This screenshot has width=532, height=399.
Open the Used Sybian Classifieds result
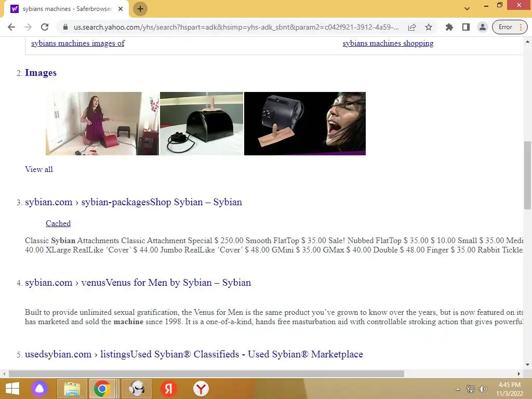tap(194, 354)
